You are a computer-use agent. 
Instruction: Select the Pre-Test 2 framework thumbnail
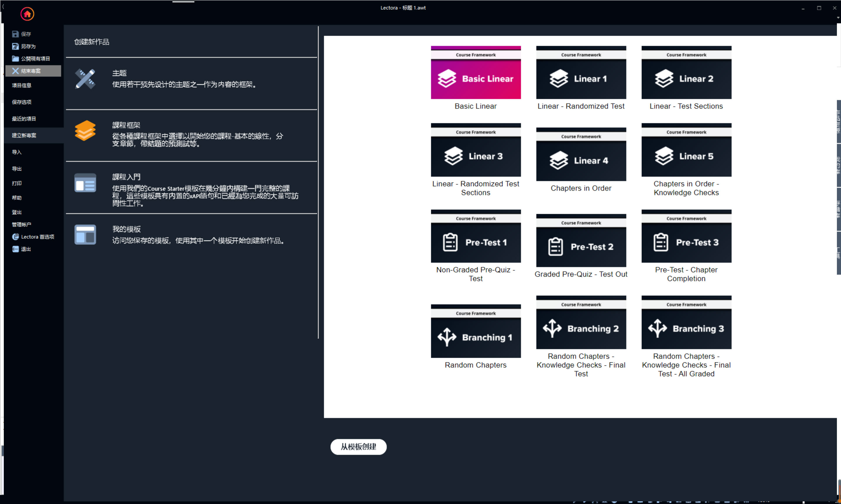click(581, 240)
